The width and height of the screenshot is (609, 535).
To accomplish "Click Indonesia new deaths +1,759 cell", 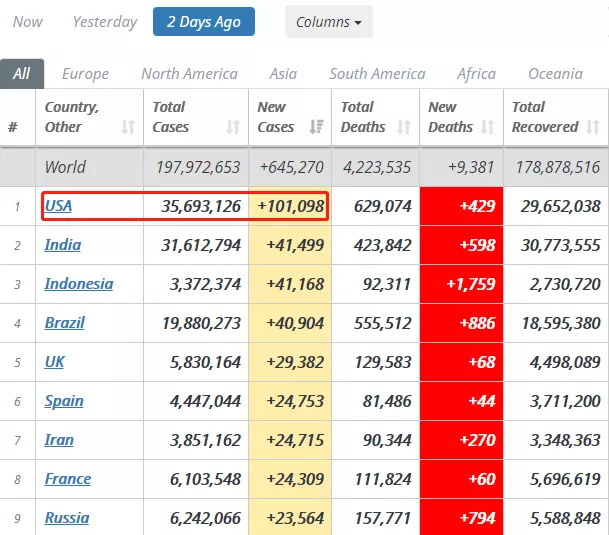I will coord(461,284).
